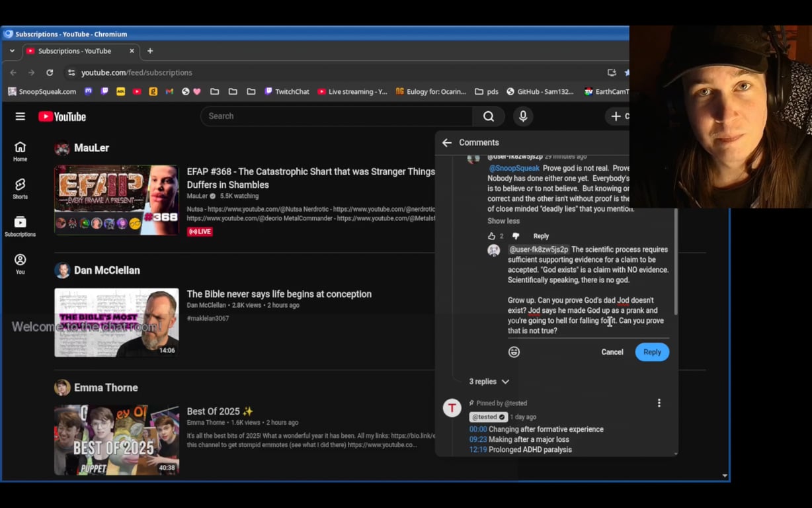The height and width of the screenshot is (508, 812).
Task: Open the Twitch icon-only bookmark
Action: (104, 91)
